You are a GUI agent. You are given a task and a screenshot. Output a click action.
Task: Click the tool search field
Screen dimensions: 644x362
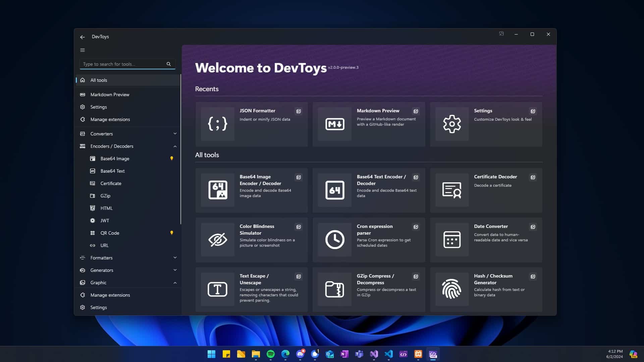[x=124, y=64]
